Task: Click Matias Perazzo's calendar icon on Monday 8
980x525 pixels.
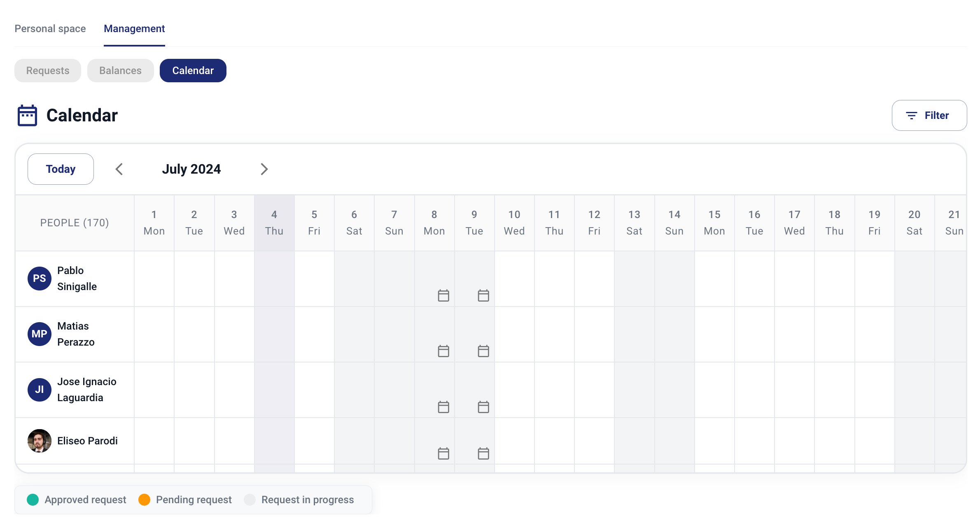Action: click(443, 351)
